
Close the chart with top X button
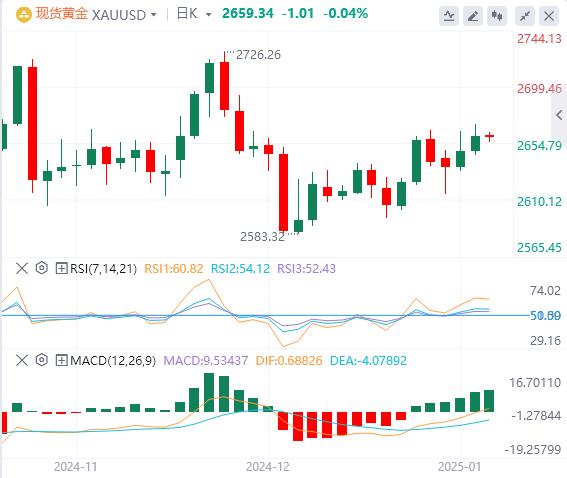tap(549, 16)
